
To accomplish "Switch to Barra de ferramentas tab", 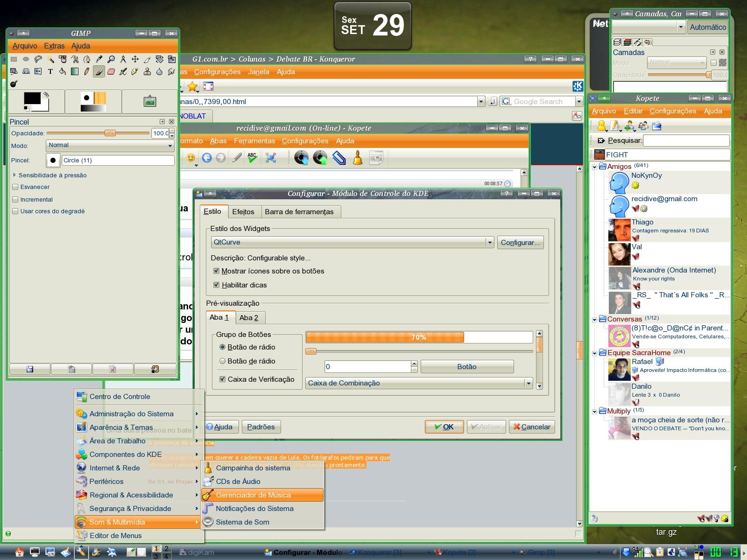I will pos(299,212).
